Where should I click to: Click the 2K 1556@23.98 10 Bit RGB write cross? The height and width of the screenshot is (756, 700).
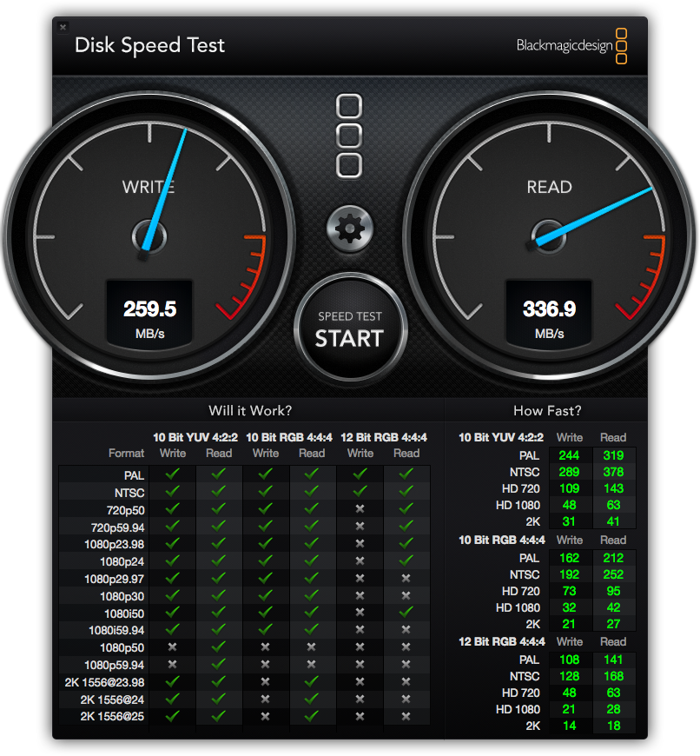pyautogui.click(x=265, y=682)
